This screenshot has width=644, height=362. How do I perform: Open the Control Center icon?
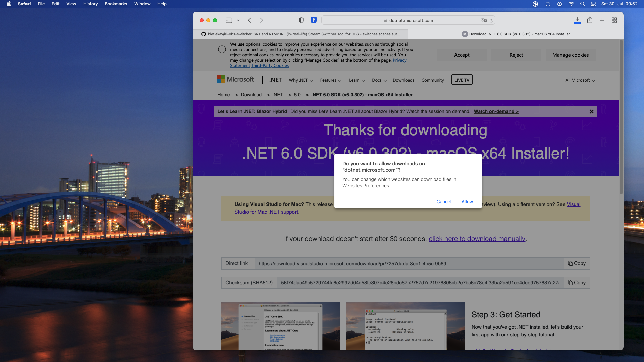[x=593, y=4]
